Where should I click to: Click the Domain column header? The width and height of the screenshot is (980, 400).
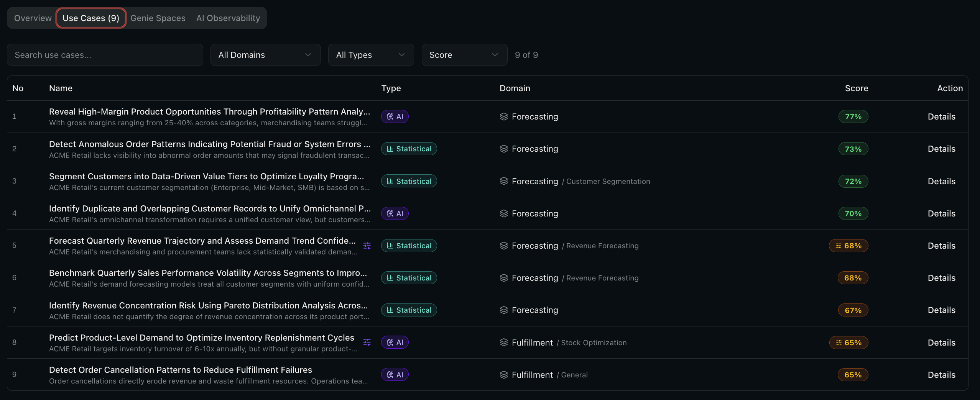pyautogui.click(x=515, y=88)
